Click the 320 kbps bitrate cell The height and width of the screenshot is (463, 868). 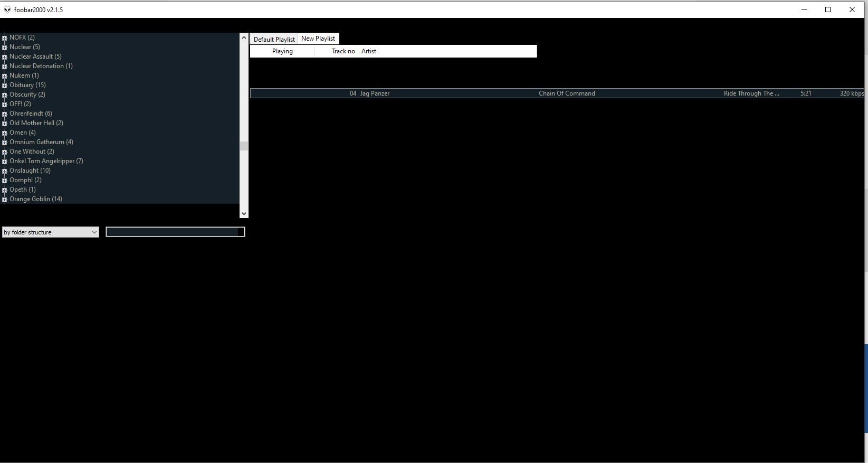click(852, 93)
